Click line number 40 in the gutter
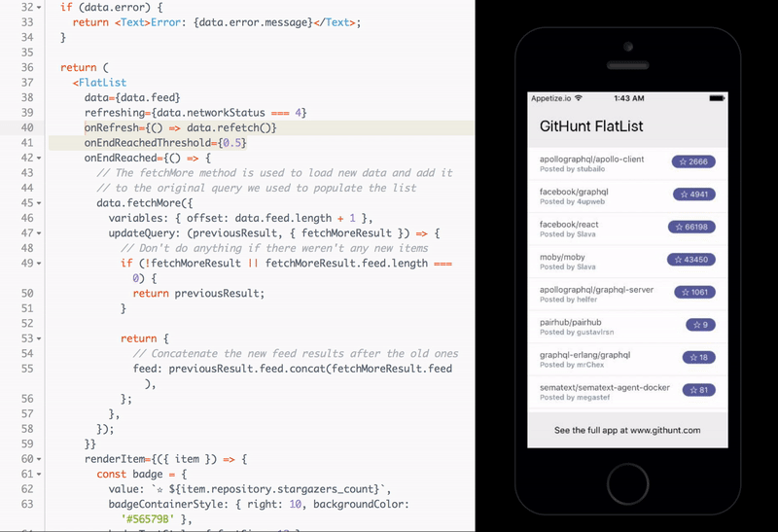This screenshot has width=778, height=532. point(27,128)
